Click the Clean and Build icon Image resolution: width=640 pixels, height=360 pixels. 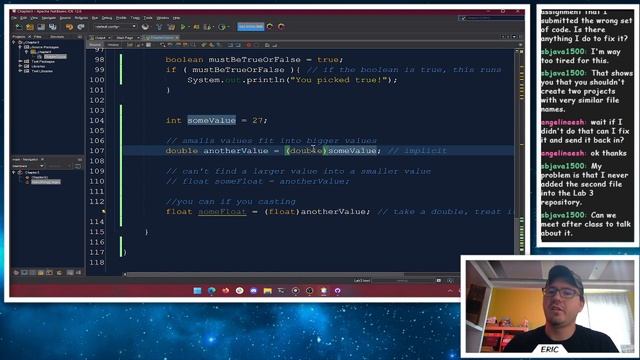pos(171,27)
